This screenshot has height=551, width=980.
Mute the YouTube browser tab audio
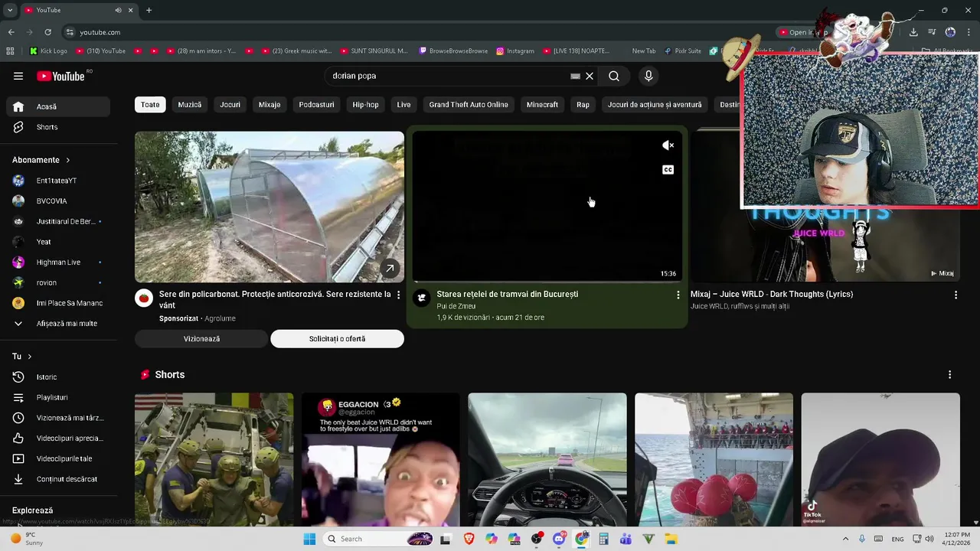point(118,10)
